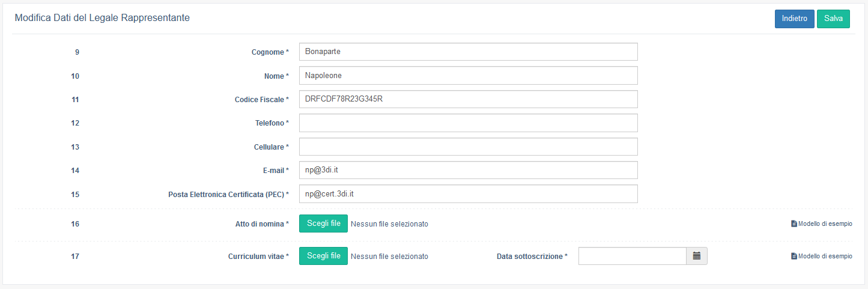Open the calendar picker for Data sottoscrizione

tap(697, 256)
